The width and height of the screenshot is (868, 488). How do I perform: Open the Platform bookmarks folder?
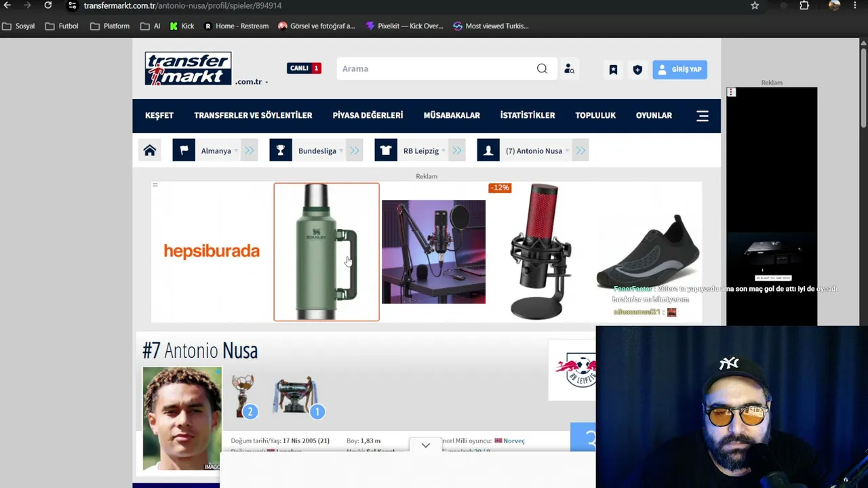point(110,26)
